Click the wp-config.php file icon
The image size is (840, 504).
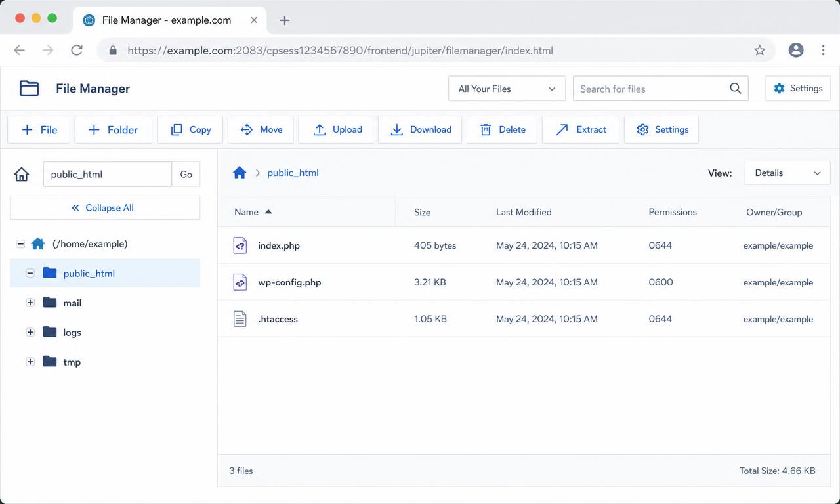coord(240,282)
